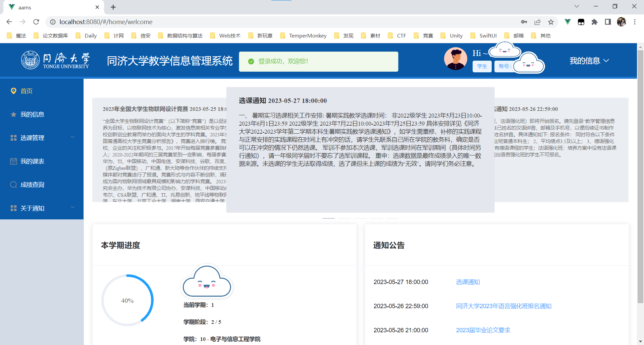Click the 账号 tag in the header

[504, 66]
